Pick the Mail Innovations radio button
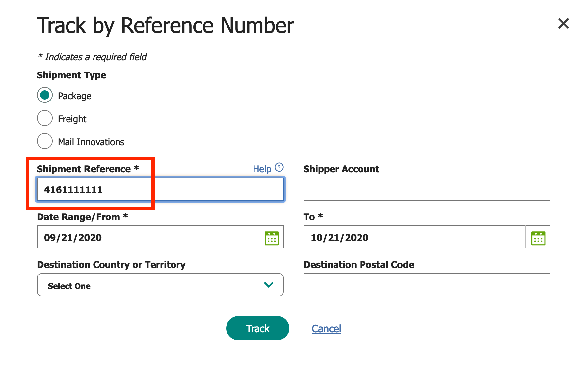 pos(45,141)
